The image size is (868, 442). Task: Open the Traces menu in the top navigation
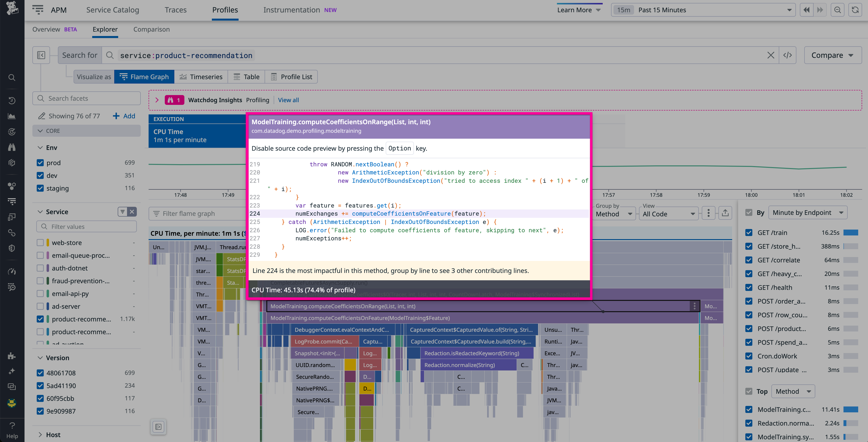pos(175,10)
